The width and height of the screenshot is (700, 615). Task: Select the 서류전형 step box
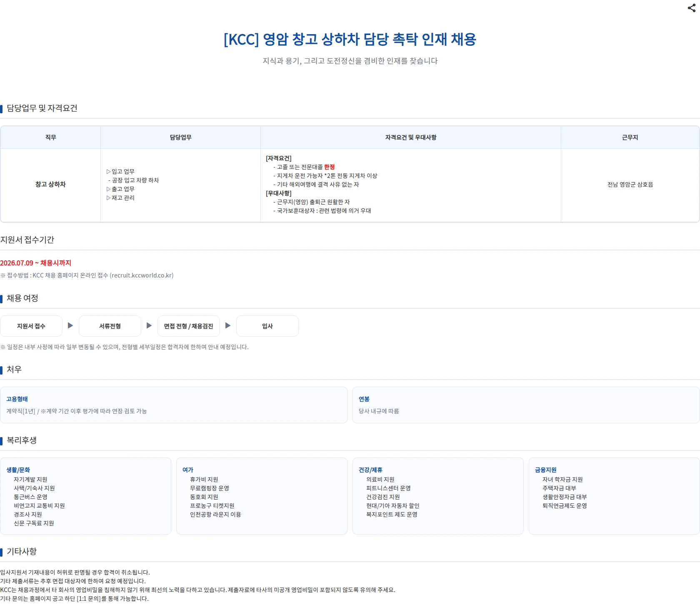click(110, 326)
